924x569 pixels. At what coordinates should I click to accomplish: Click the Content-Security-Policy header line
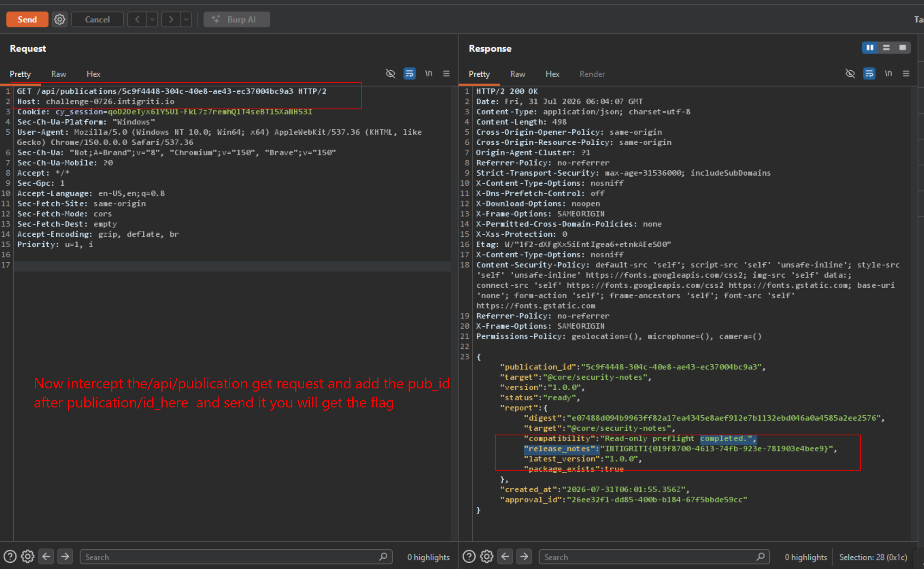pos(688,285)
